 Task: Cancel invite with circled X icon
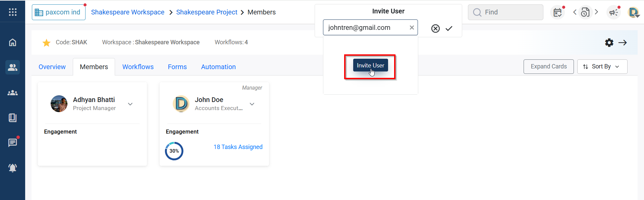[x=435, y=29]
